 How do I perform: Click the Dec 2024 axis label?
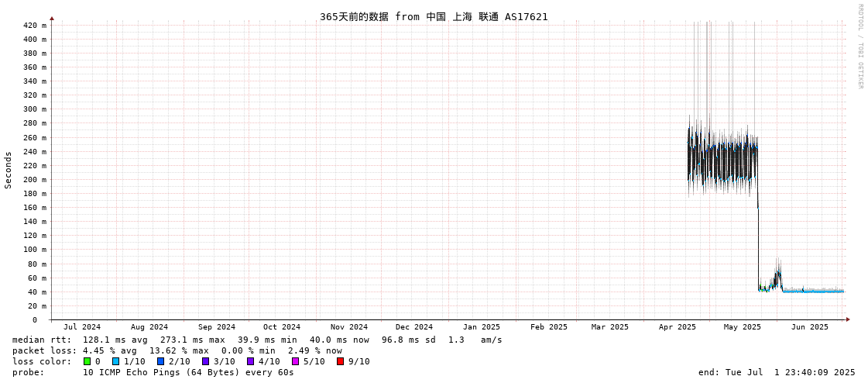tap(414, 327)
